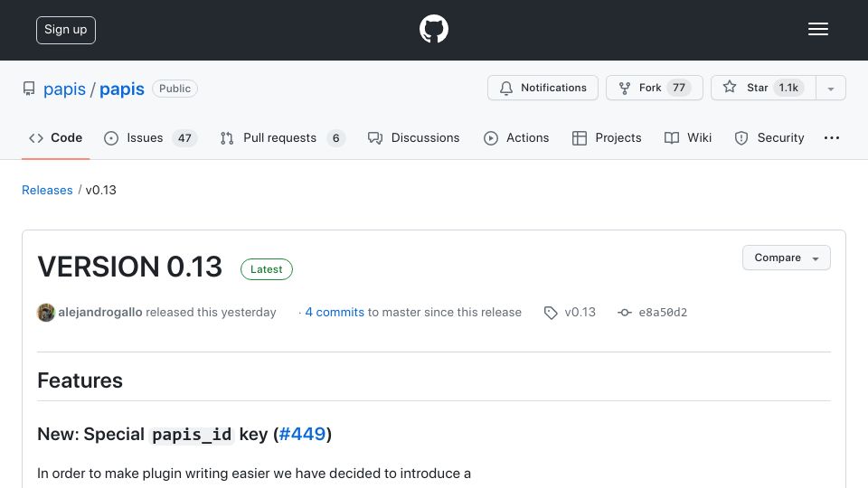This screenshot has height=488, width=868.
Task: Click the star count 1.1k
Action: 788,88
